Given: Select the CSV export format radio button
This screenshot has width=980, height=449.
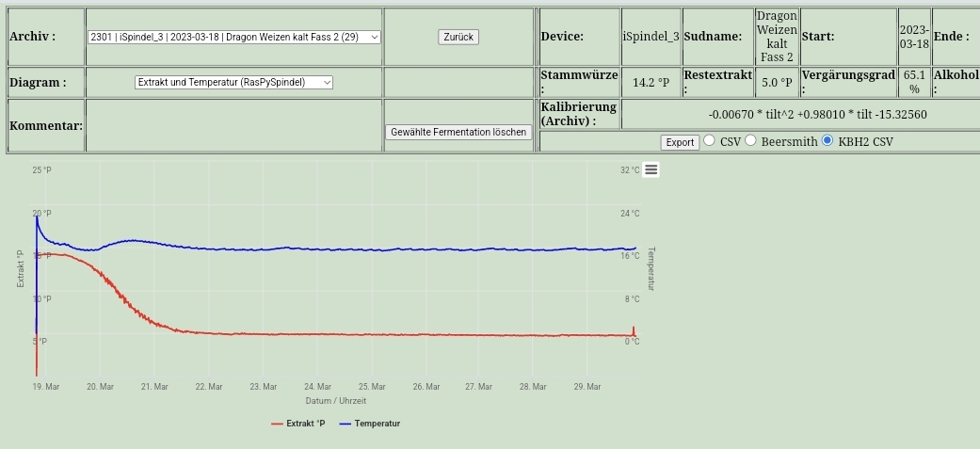Looking at the screenshot, I should click(709, 140).
